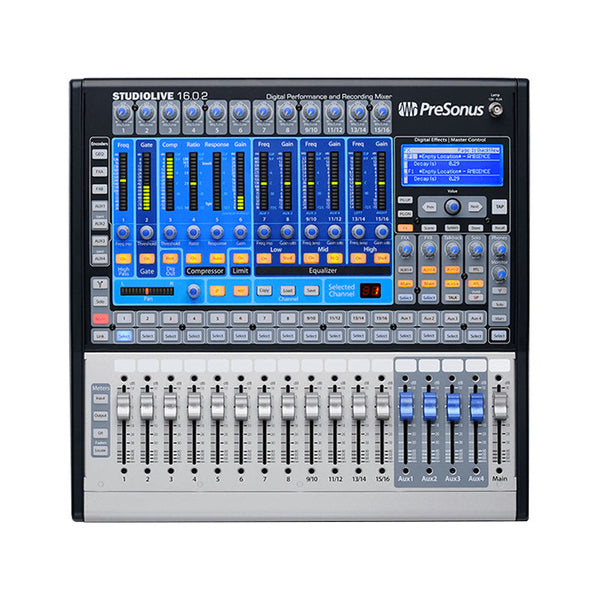Click the Talkback level knob

[453, 250]
